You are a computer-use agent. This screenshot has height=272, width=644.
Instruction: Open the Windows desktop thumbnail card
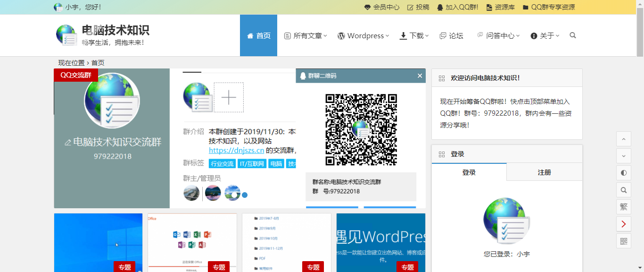(98, 243)
